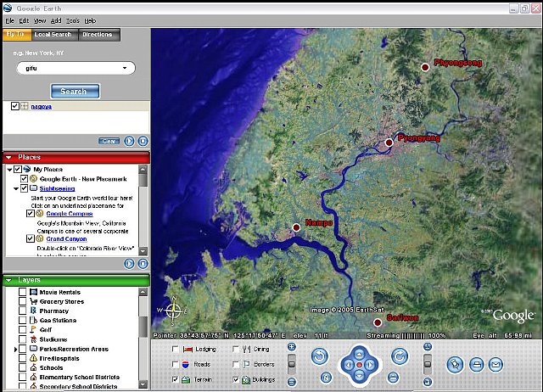The height and width of the screenshot is (392, 543).
Task: Open the Fly To search history dropdown
Action: tap(125, 69)
